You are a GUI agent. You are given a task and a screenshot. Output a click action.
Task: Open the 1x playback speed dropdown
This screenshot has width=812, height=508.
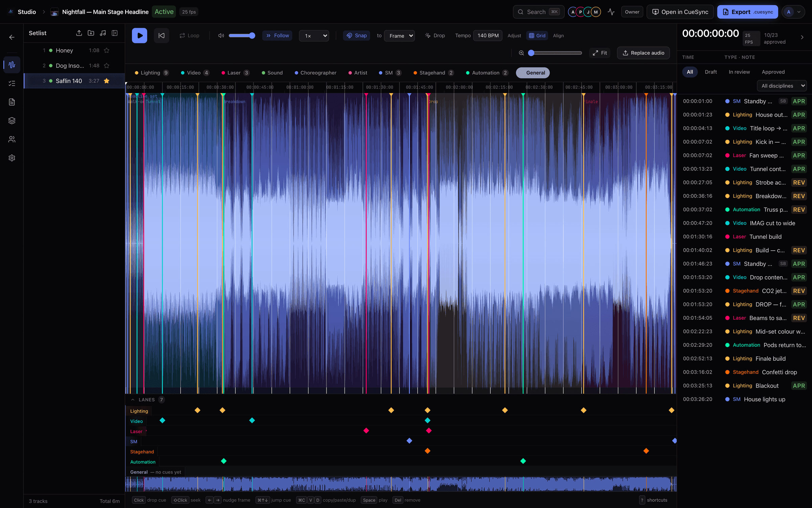314,36
